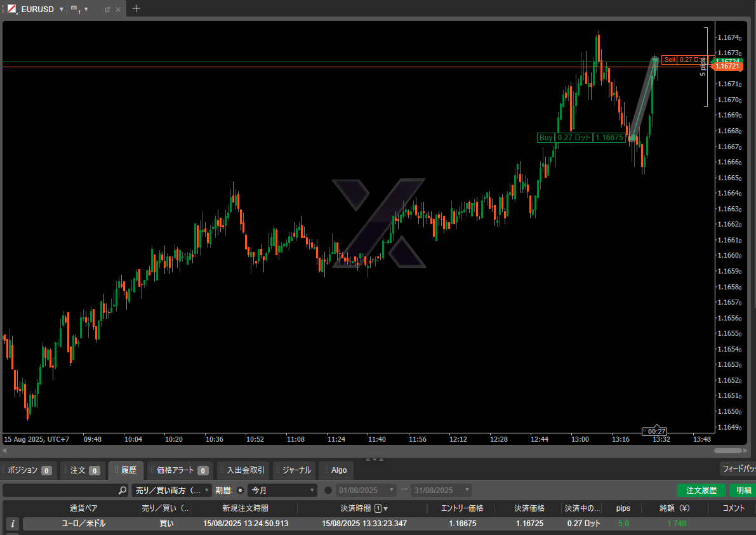Close the EURUSD chart tab
Image resolution: width=756 pixels, height=535 pixels.
click(x=117, y=10)
